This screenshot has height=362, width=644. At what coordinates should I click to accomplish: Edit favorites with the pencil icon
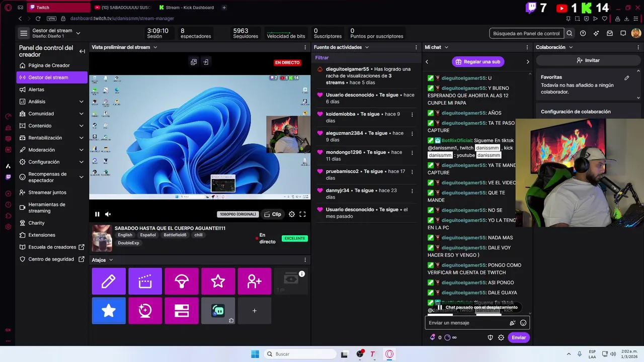click(627, 78)
